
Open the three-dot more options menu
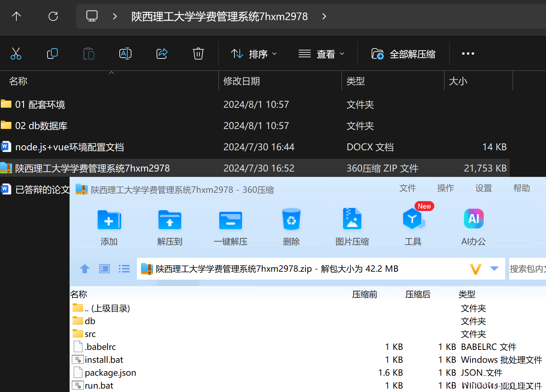(x=468, y=54)
